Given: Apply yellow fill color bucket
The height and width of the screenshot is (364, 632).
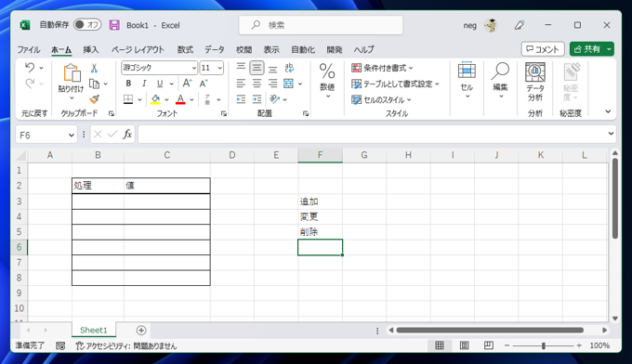Looking at the screenshot, I should coord(155,99).
